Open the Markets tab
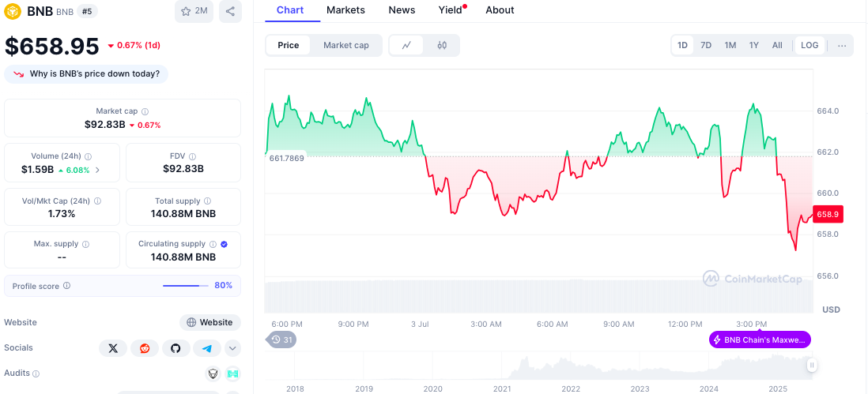The image size is (868, 394). 345,10
